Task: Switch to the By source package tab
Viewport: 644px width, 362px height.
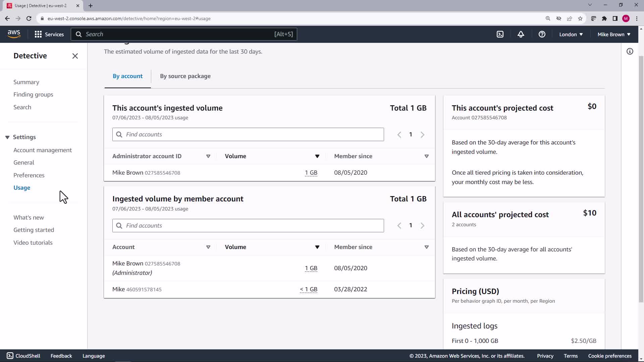Action: (x=185, y=76)
